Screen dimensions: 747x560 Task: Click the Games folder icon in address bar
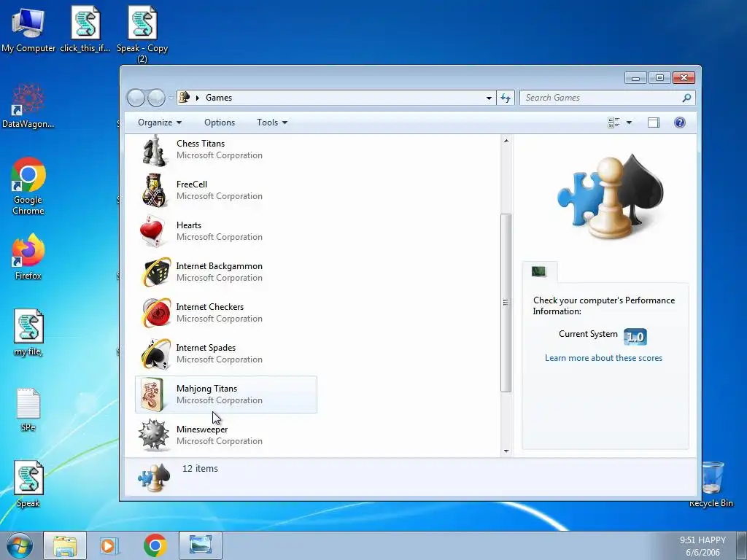tap(184, 98)
